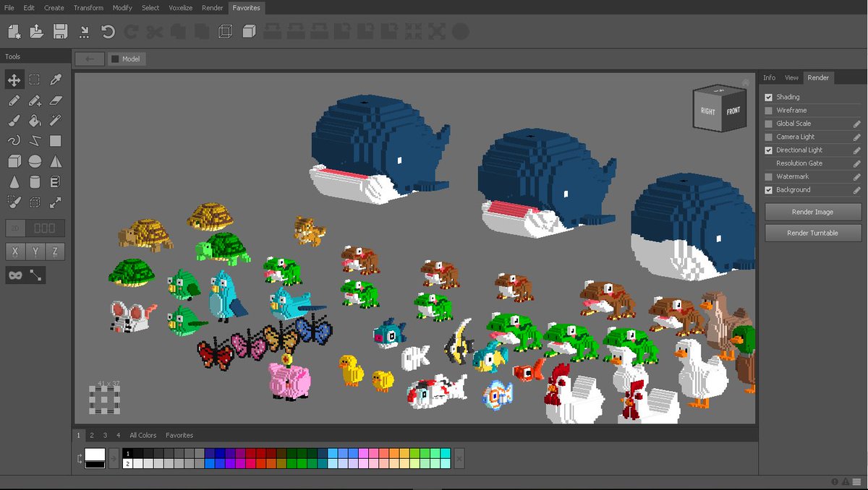Click the Render Image button
The image size is (868, 490).
coord(813,212)
